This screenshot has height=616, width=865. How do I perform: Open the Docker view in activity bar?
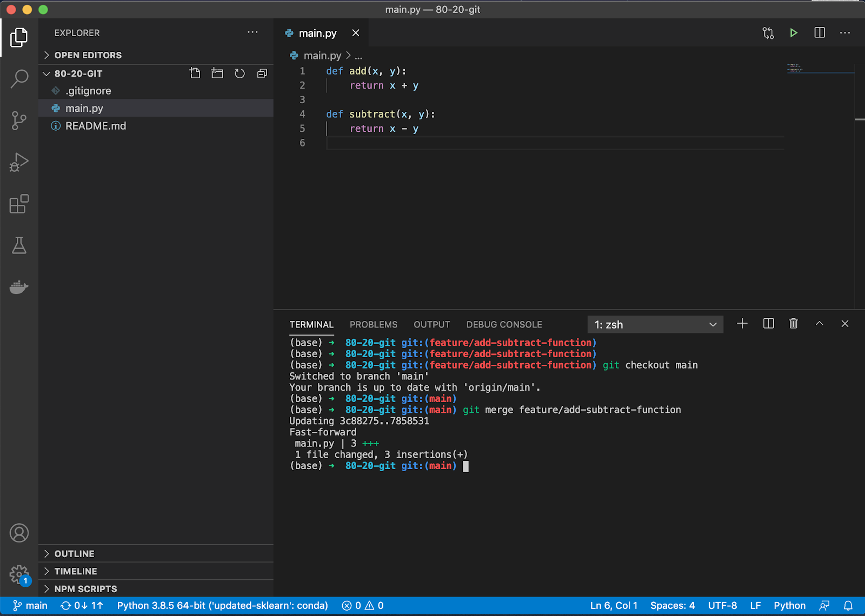pyautogui.click(x=19, y=287)
